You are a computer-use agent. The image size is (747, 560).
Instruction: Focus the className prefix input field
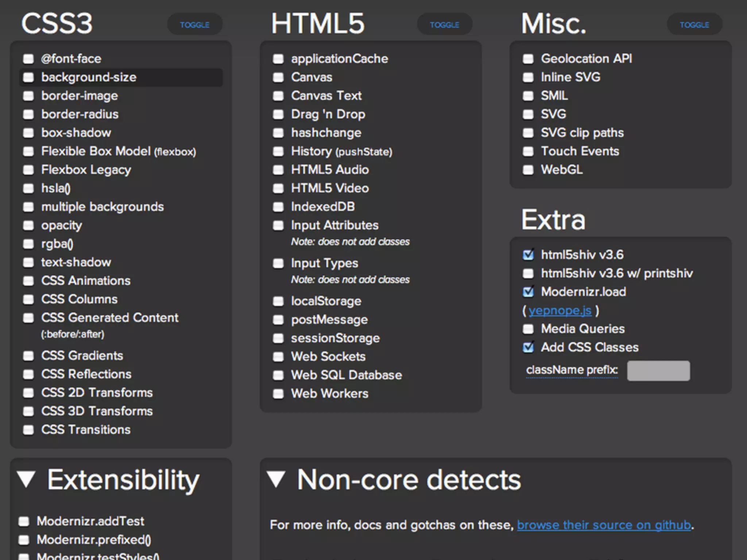pyautogui.click(x=658, y=371)
